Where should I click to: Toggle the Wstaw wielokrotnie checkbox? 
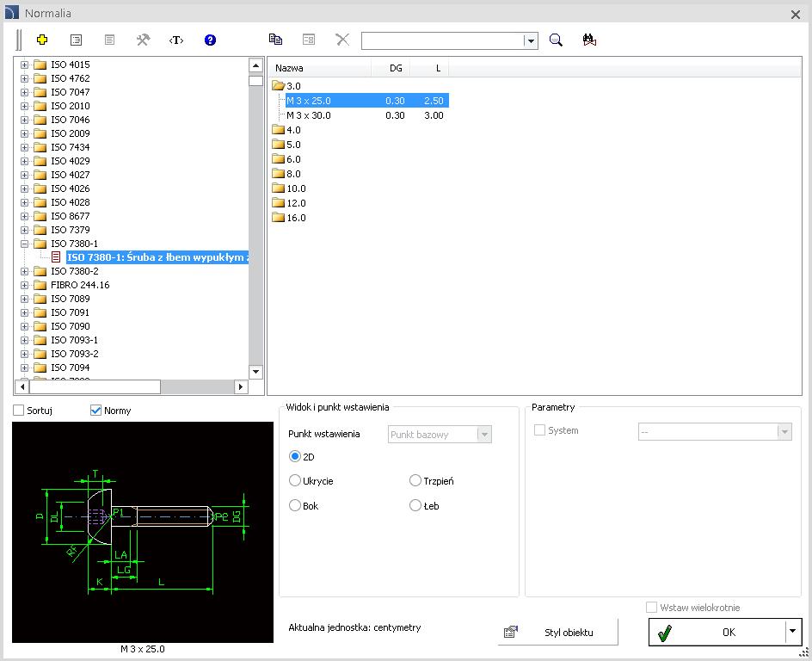click(x=651, y=607)
